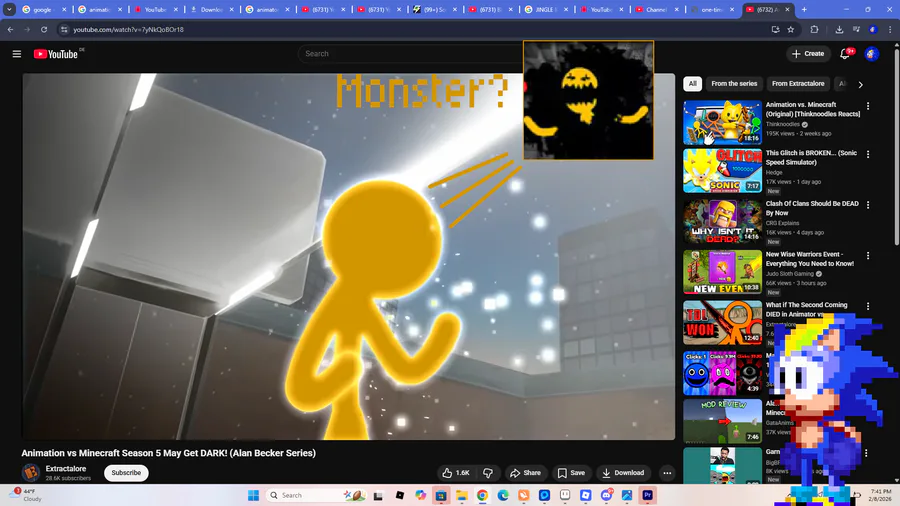Subscribe to Extractalore channel
This screenshot has height=506, width=900.
coord(126,473)
